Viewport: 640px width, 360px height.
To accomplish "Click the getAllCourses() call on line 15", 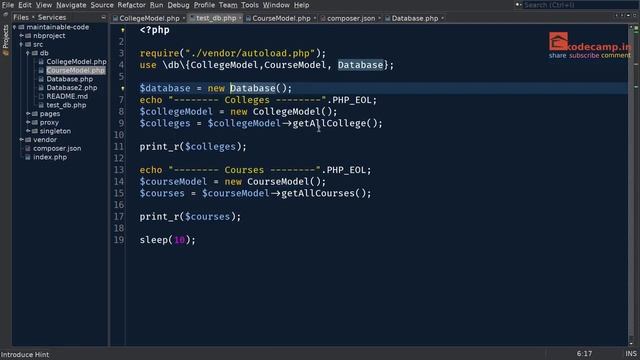I will [x=326, y=193].
